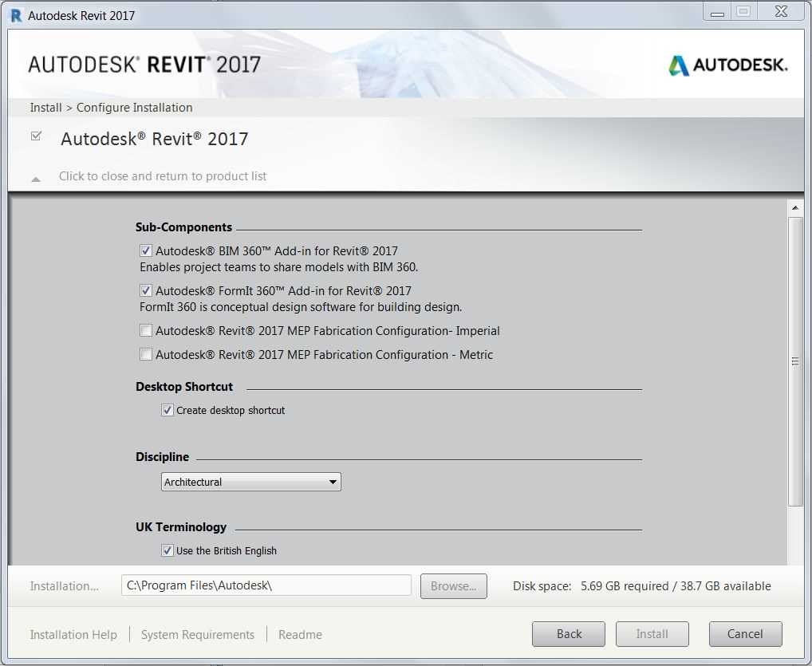Image resolution: width=812 pixels, height=666 pixels.
Task: Collapse panel using the up-triangle arrow
Action: click(x=36, y=179)
